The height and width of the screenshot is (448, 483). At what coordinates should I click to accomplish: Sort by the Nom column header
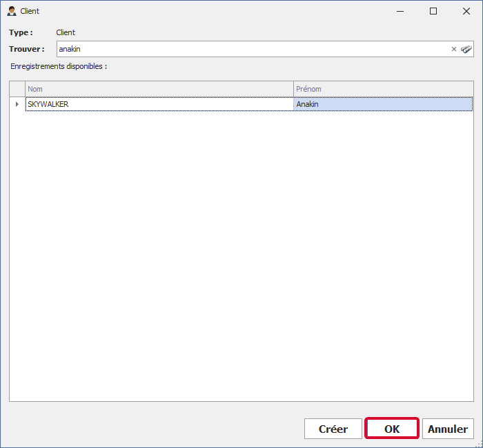point(159,89)
